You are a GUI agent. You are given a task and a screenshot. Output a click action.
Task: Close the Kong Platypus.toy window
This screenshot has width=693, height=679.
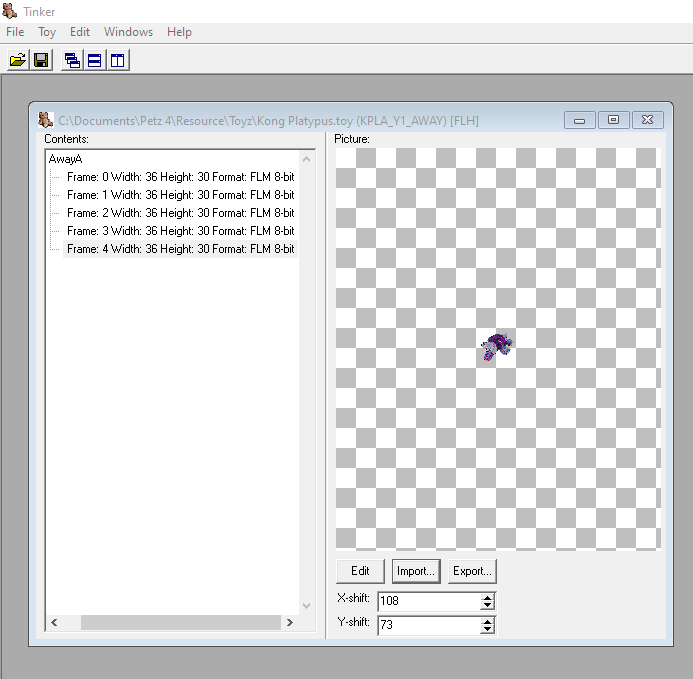click(647, 120)
